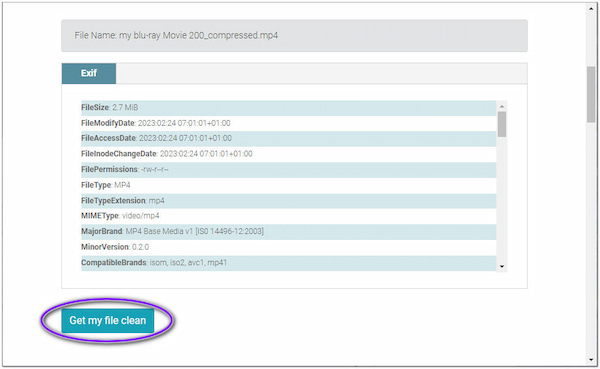Select the FileSize row
Image resolution: width=600 pixels, height=369 pixels.
tap(289, 108)
